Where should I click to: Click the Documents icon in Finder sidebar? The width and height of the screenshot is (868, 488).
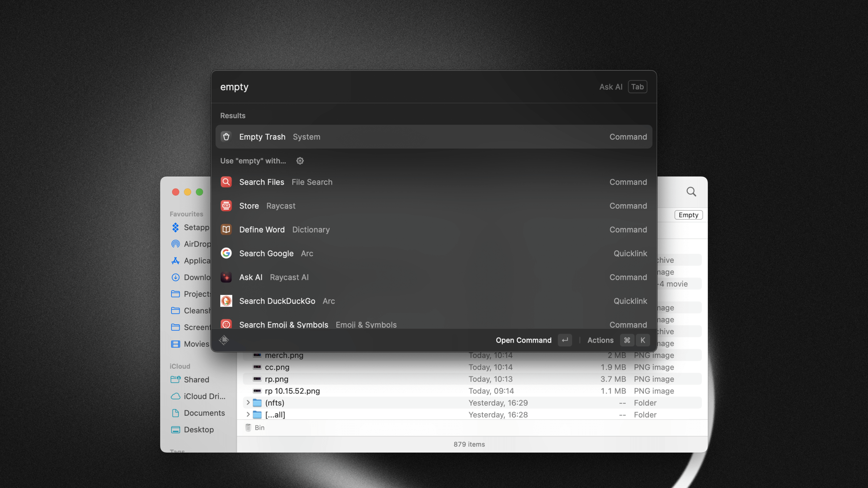[x=175, y=413]
